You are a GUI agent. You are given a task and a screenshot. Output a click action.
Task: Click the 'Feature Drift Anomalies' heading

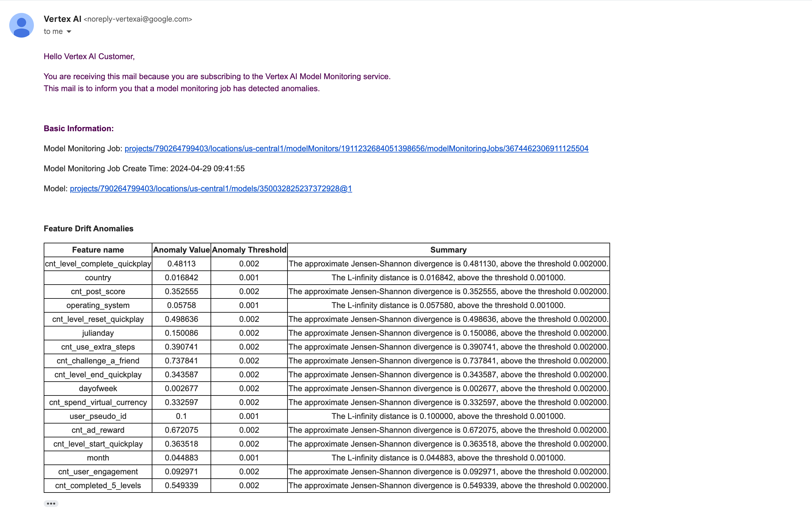tap(88, 229)
